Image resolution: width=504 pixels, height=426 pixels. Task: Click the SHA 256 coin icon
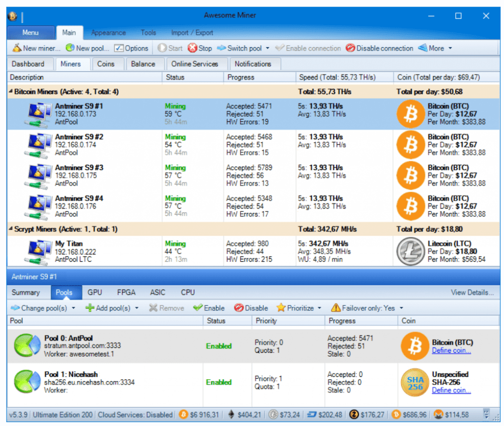415,382
